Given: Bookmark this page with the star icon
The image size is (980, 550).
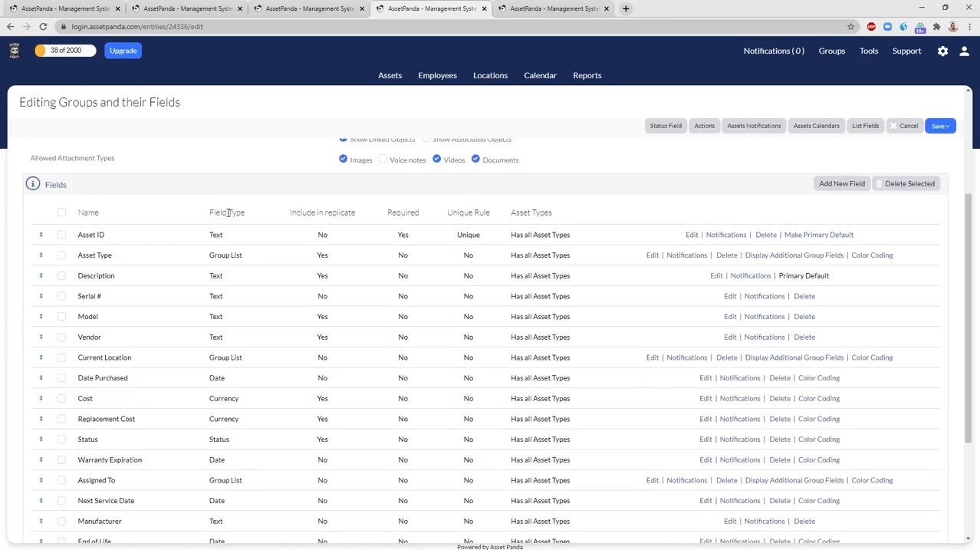Looking at the screenshot, I should pyautogui.click(x=850, y=26).
